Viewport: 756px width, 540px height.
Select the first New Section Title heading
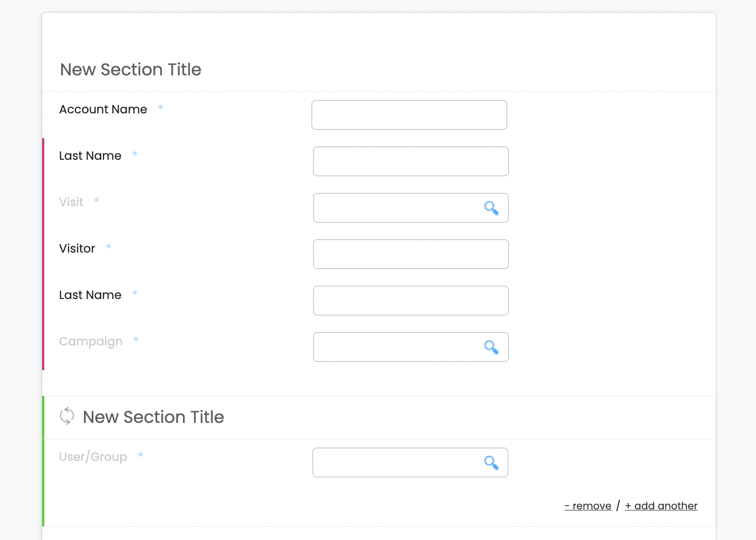(130, 69)
